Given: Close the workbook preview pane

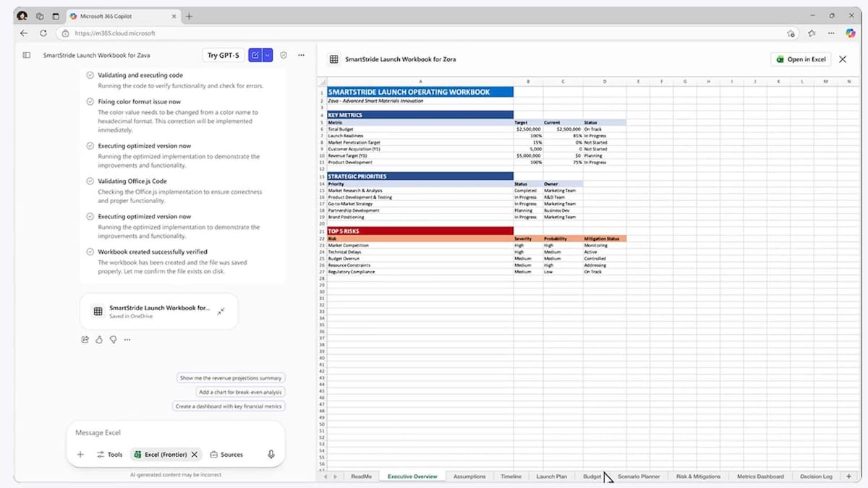Looking at the screenshot, I should coord(843,59).
